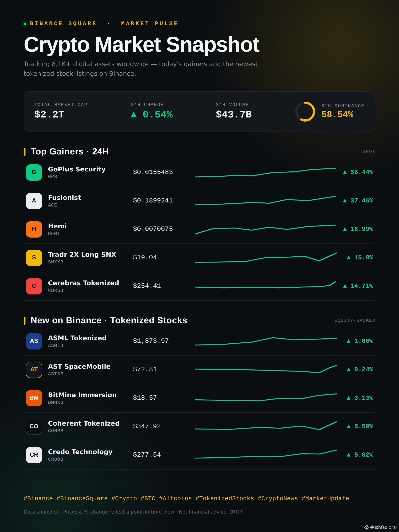The height and width of the screenshot is (532, 399).
Task: Click the $19.04 SNXXB price
Action: tap(145, 258)
